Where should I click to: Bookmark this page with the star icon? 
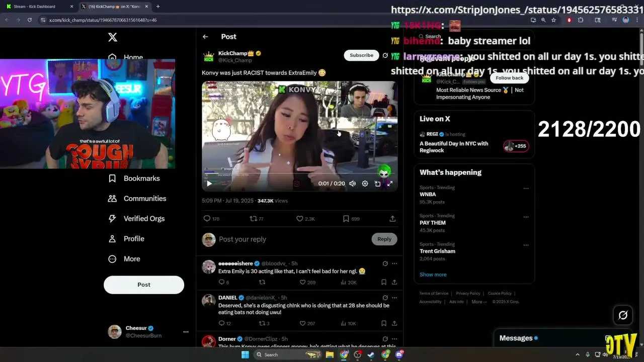point(553,20)
